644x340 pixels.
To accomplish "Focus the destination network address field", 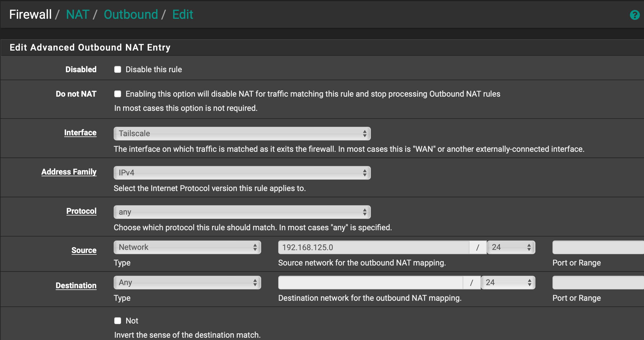I will (370, 283).
